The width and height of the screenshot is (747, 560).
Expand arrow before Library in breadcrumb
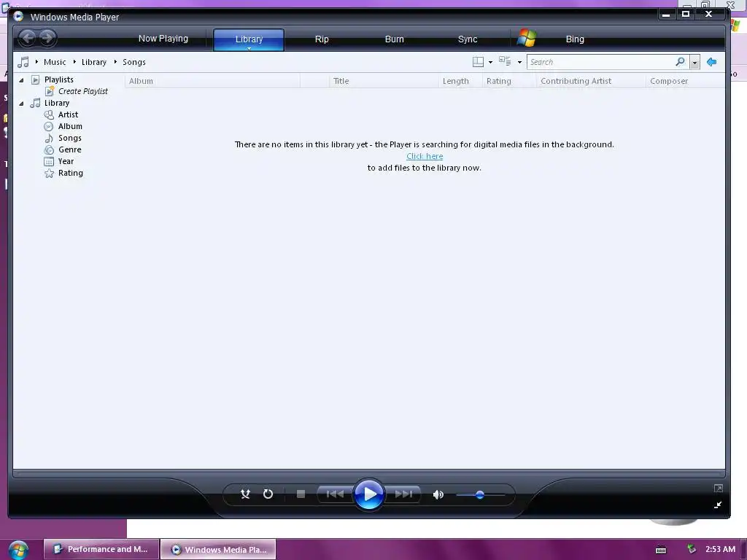coord(75,62)
